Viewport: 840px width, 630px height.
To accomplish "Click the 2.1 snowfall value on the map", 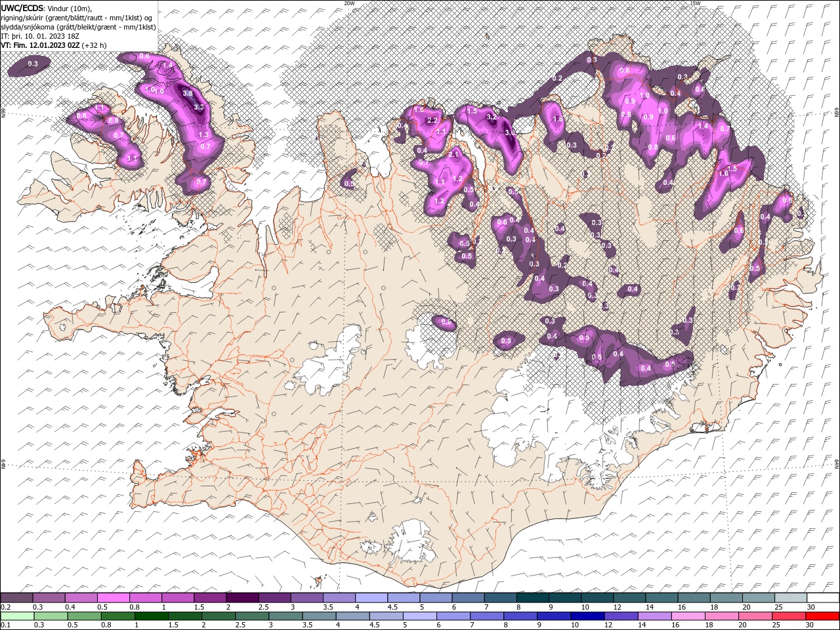I will coord(453,154).
